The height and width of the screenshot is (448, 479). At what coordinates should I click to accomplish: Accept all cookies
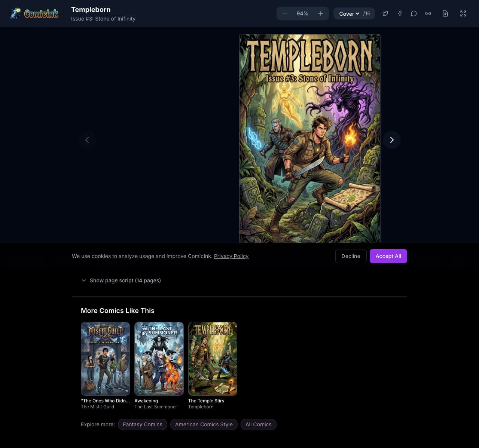[388, 256]
